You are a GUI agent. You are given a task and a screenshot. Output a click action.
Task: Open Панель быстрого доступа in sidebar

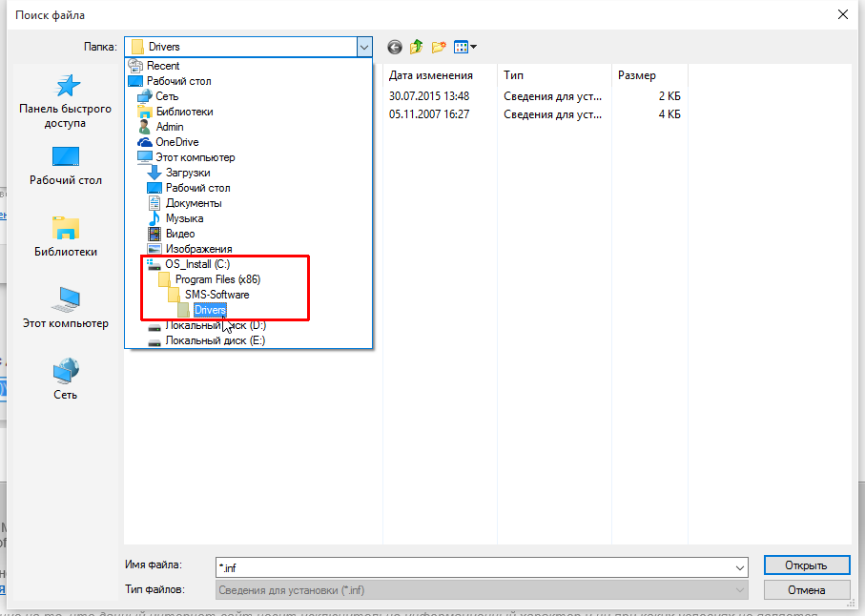pos(65,101)
